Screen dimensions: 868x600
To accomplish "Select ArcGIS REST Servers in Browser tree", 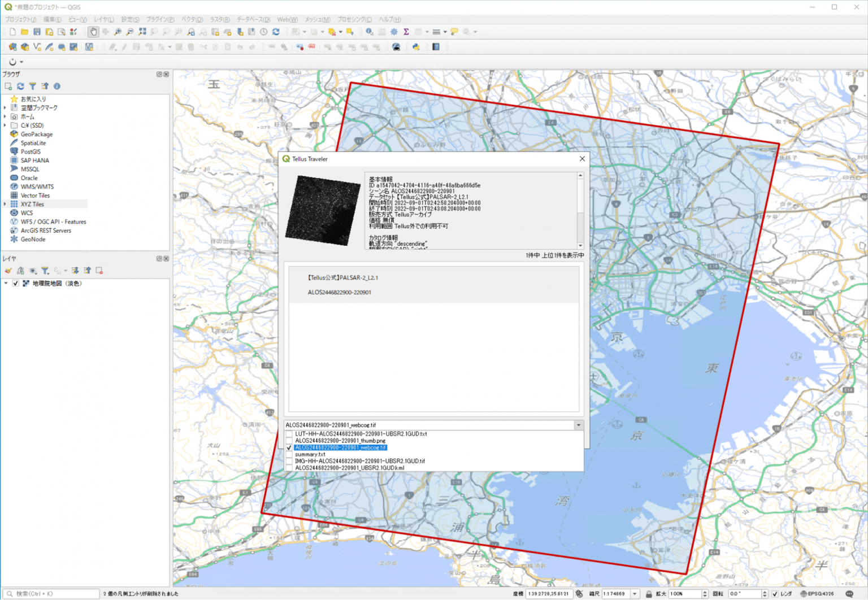I will click(46, 231).
